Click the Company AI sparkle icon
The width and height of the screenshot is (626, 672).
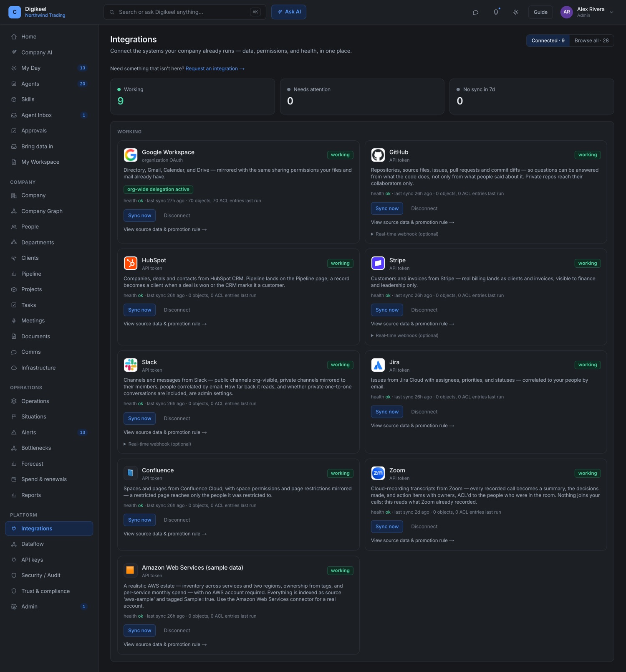pos(14,52)
